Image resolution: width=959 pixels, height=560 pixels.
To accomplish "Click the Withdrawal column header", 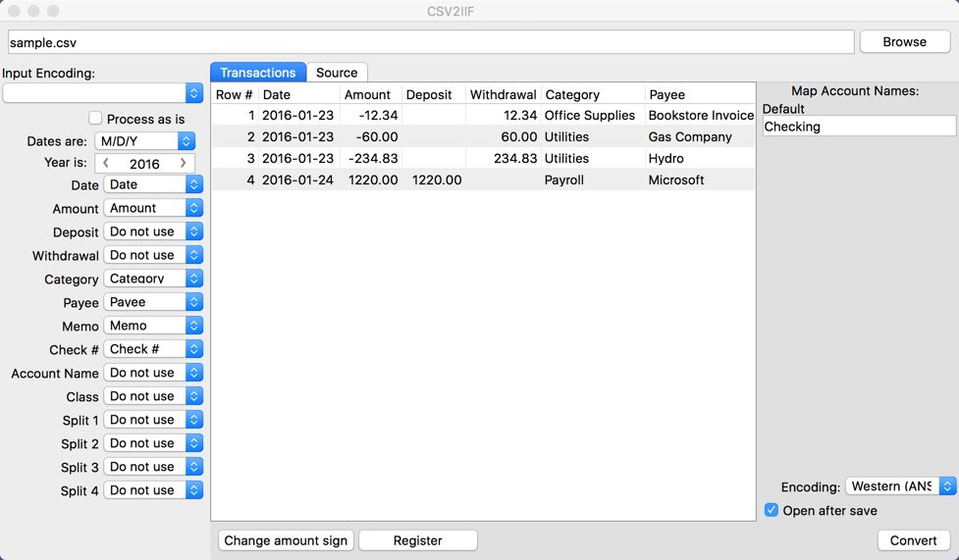I will [x=503, y=94].
